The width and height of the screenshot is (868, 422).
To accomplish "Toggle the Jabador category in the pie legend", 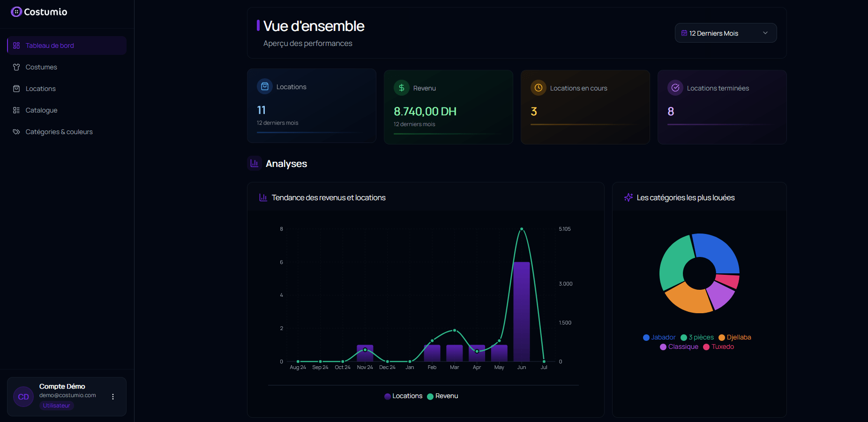I will coord(659,337).
